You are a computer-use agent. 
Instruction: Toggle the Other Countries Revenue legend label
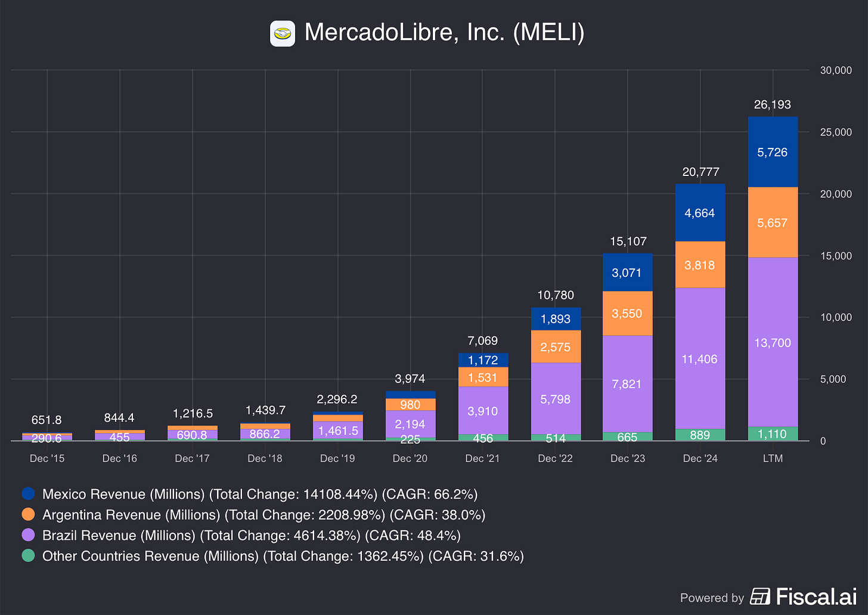[283, 556]
